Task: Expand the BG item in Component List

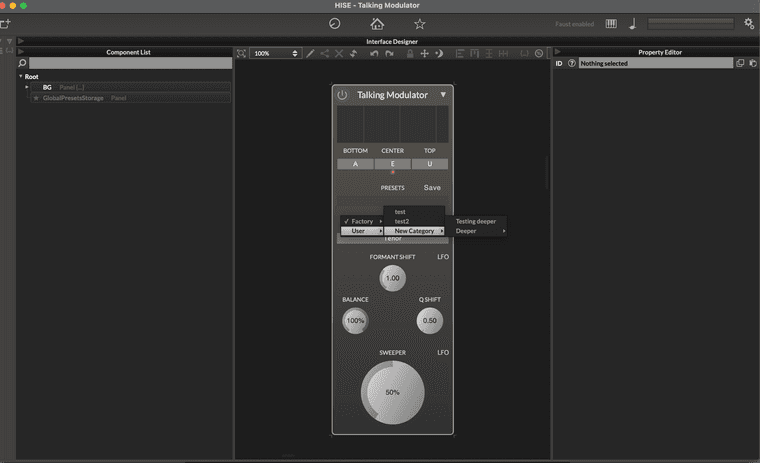Action: [27, 87]
